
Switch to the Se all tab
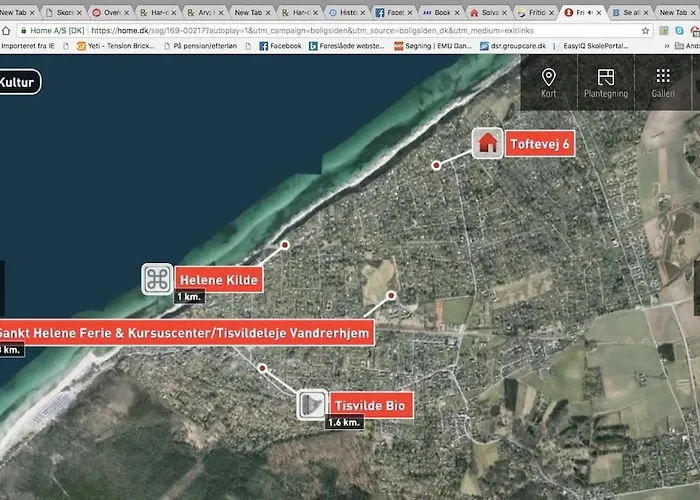click(x=629, y=13)
